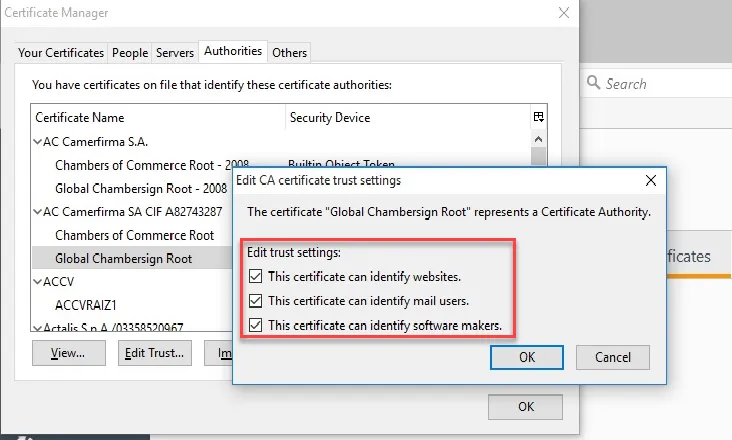732x440 pixels.
Task: Cancel the trust settings dialog
Action: [x=612, y=357]
